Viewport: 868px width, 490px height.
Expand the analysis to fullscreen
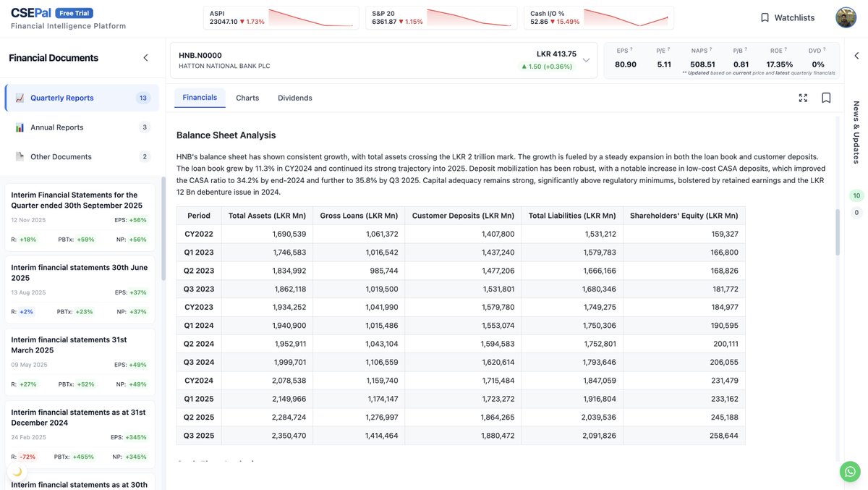pos(803,98)
